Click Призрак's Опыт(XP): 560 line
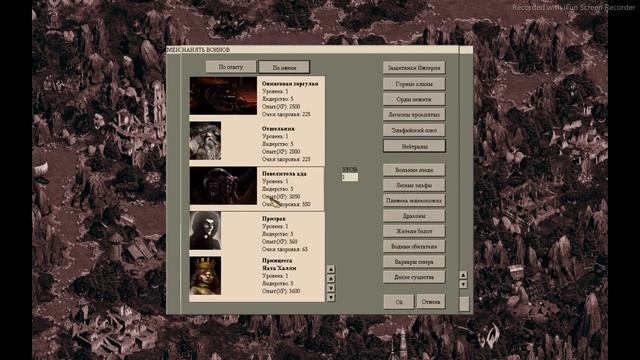Image resolution: width=640 pixels, height=360 pixels. (x=280, y=242)
